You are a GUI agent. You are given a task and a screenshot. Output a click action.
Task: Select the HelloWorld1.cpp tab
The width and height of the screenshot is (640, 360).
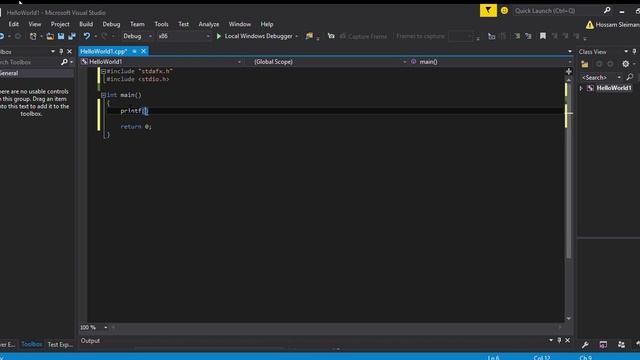coord(104,51)
